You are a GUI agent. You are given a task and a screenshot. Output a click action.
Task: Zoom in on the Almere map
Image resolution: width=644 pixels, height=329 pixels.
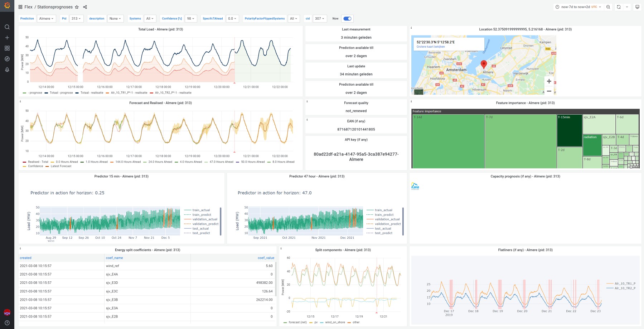click(x=549, y=81)
